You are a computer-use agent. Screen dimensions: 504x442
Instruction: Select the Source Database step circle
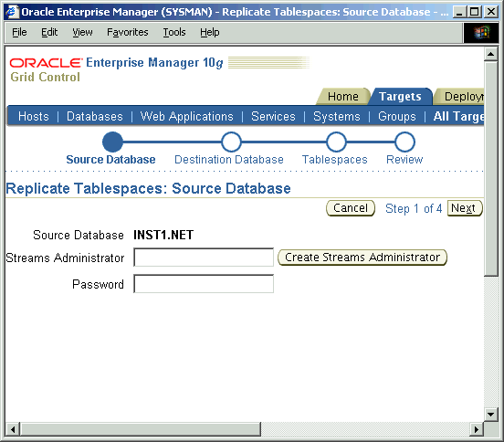point(112,142)
